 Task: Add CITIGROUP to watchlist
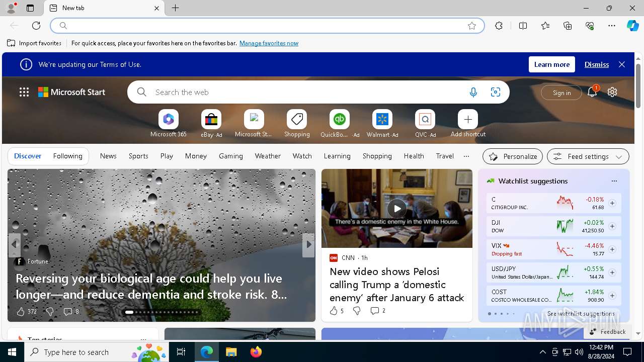coord(612,203)
